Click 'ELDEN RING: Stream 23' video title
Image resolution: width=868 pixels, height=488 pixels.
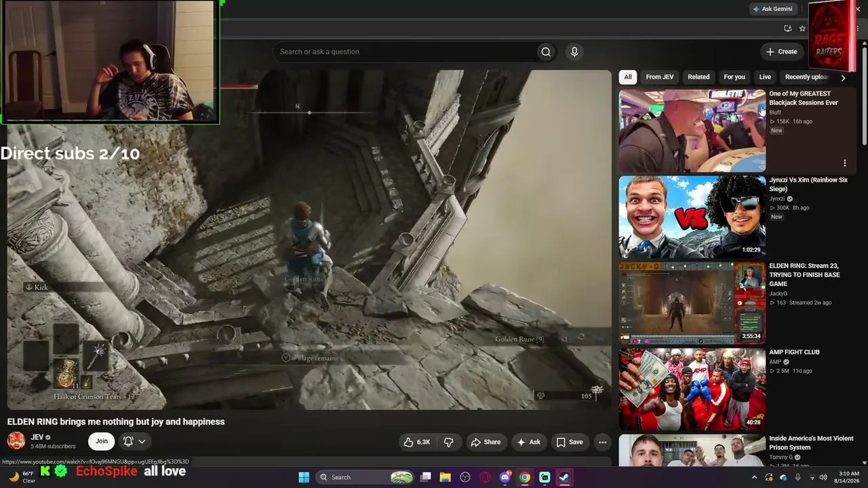point(804,275)
